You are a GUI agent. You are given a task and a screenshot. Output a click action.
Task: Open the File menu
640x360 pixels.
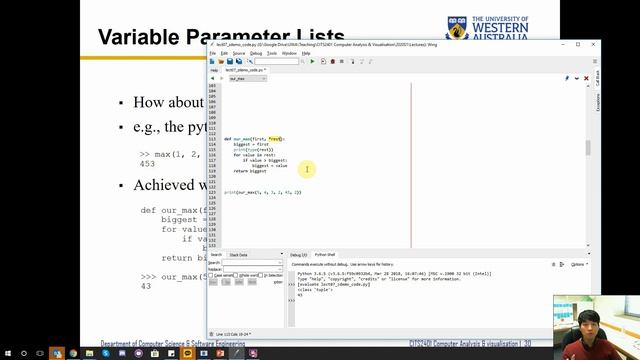click(x=213, y=53)
